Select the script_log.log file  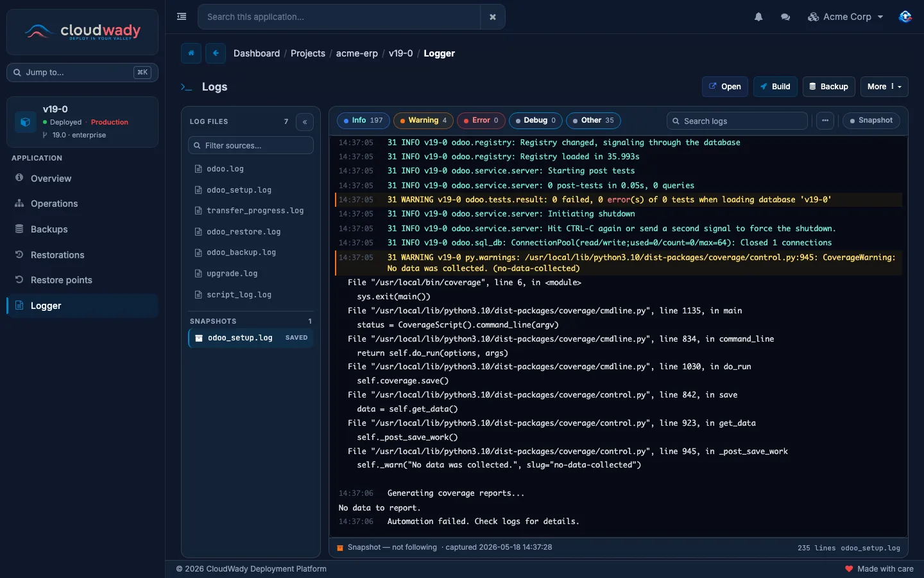[x=251, y=295]
